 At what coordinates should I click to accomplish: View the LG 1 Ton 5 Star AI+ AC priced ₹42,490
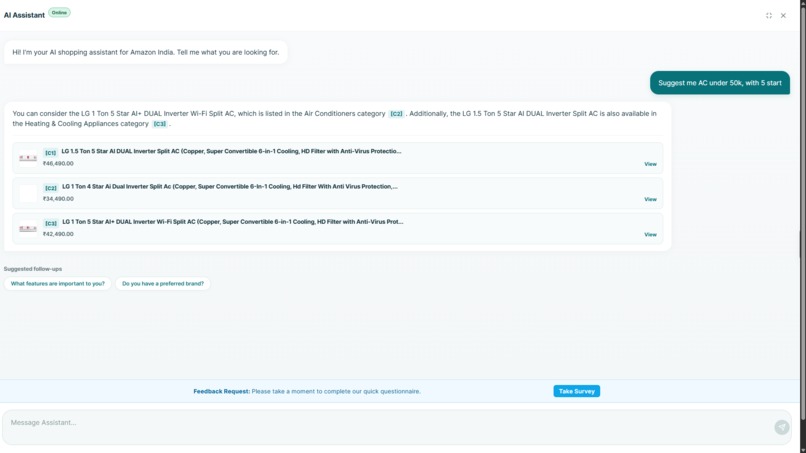click(650, 234)
